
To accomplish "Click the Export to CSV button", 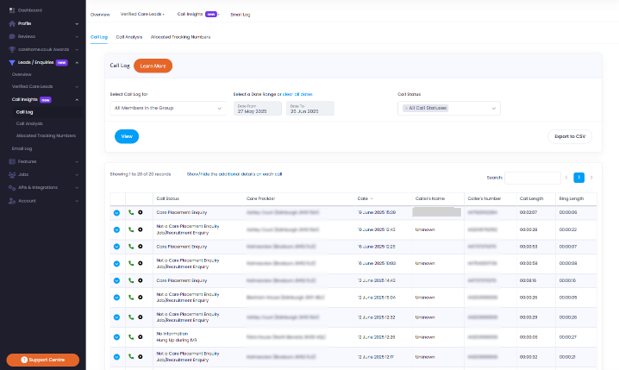I will [570, 136].
